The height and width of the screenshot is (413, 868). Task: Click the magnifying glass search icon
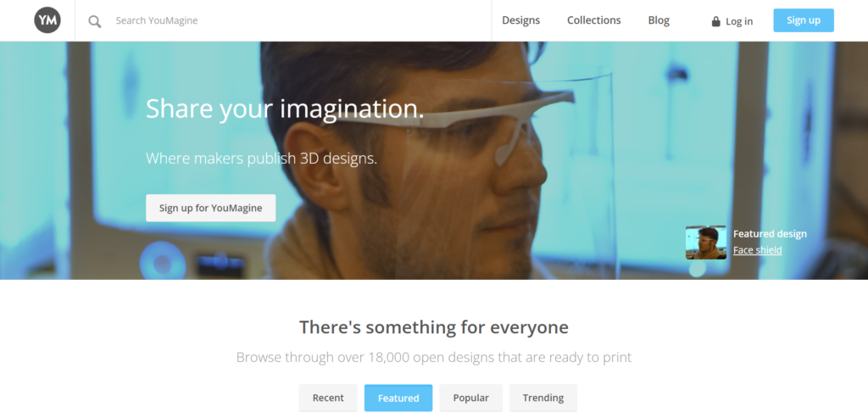[95, 21]
